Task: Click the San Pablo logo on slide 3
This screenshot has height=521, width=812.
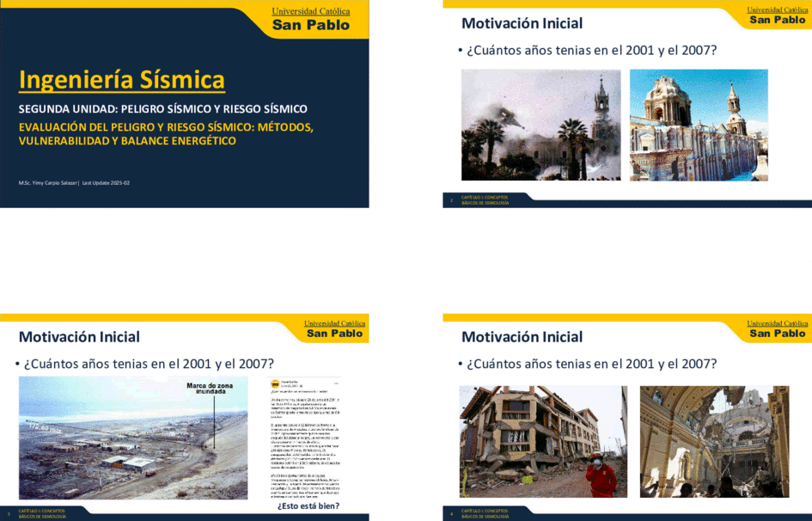Action: click(x=334, y=329)
